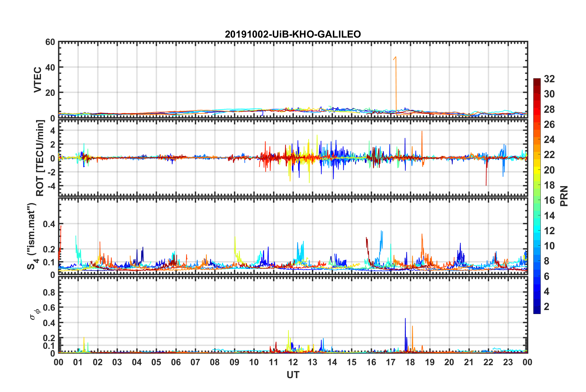This screenshot has width=586, height=392.
Task: Click the VTEC axis label
Action: (x=38, y=80)
